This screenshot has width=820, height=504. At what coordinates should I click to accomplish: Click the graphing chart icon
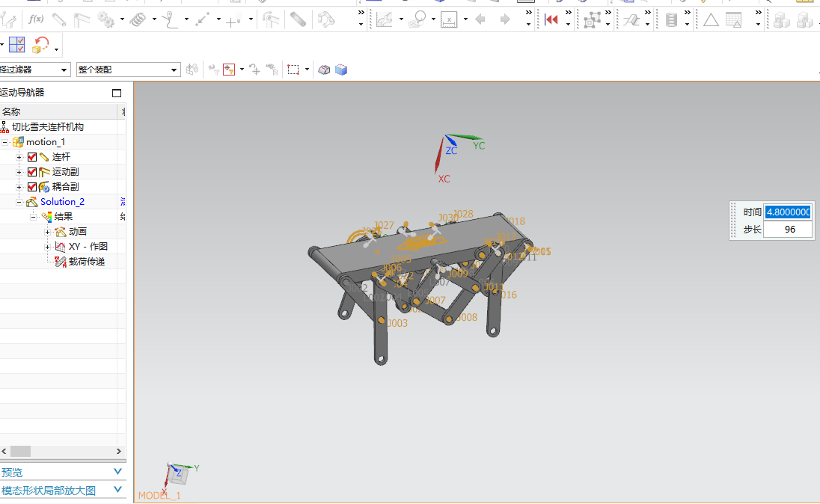pos(385,20)
